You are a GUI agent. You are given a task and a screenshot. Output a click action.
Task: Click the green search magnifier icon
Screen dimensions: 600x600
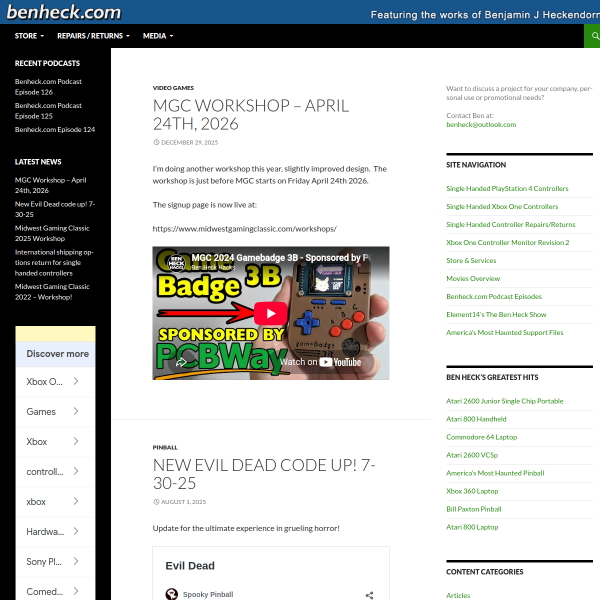pyautogui.click(x=594, y=36)
